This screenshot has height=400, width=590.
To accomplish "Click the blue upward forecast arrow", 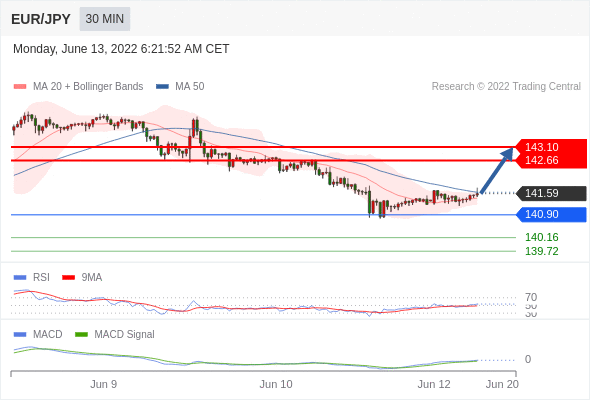I will click(497, 170).
